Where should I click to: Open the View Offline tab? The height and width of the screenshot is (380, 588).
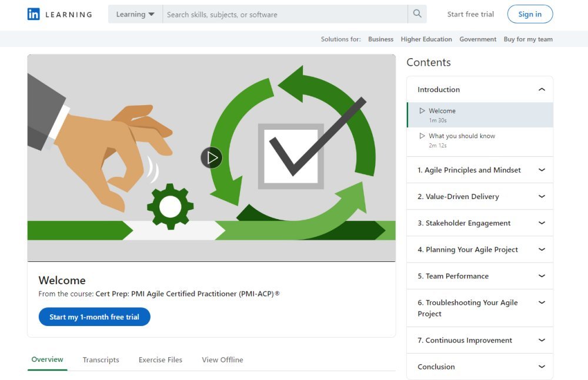222,360
